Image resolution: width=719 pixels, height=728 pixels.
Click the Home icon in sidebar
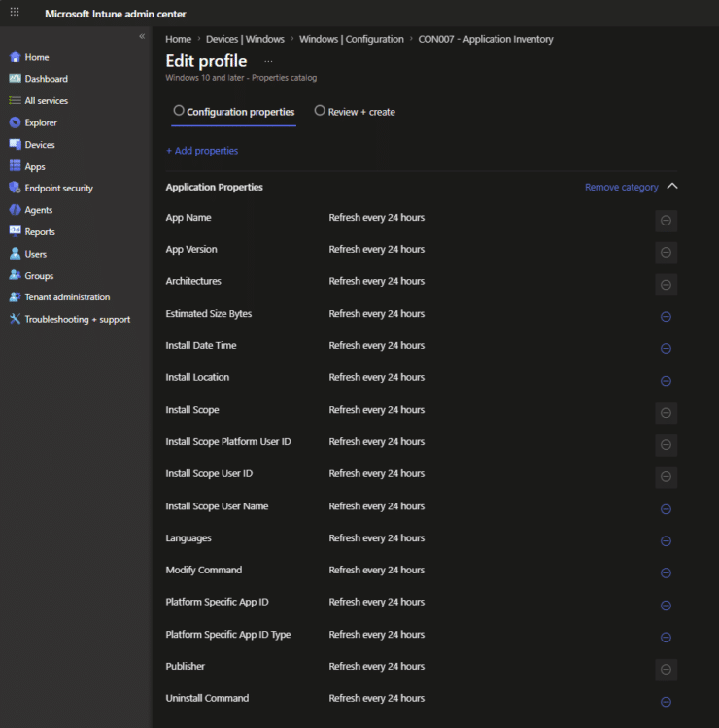[15, 57]
